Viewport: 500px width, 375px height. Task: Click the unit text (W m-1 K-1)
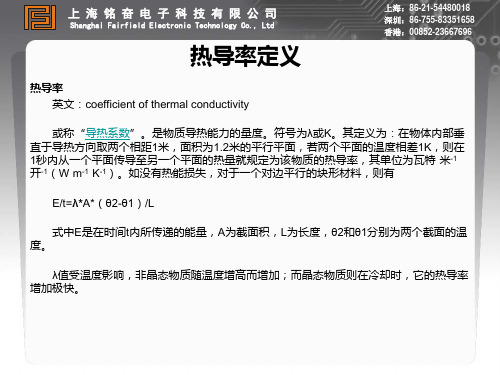(x=83, y=173)
